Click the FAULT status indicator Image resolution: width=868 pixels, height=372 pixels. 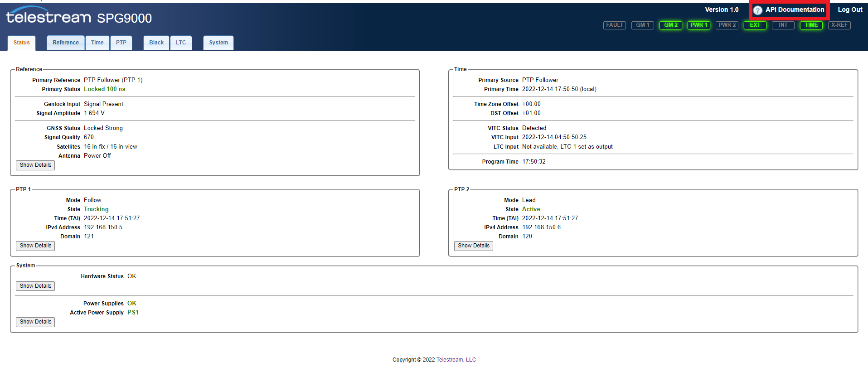coord(615,25)
